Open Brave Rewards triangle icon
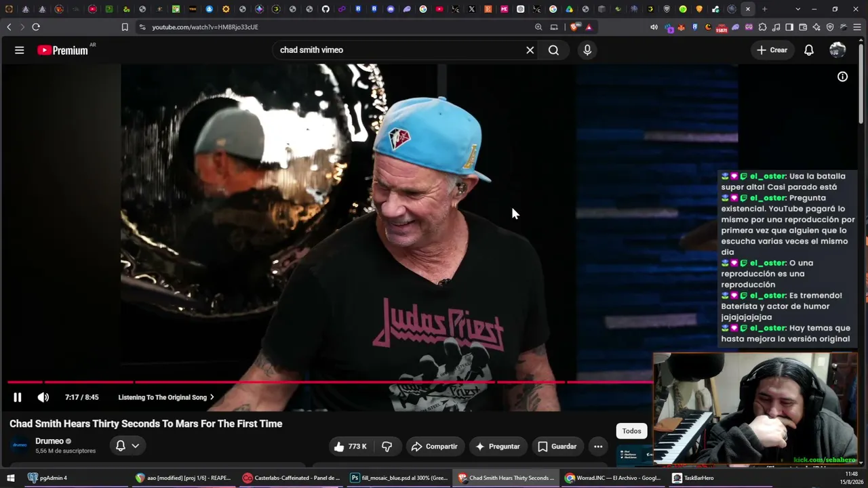This screenshot has width=868, height=488. tap(589, 27)
